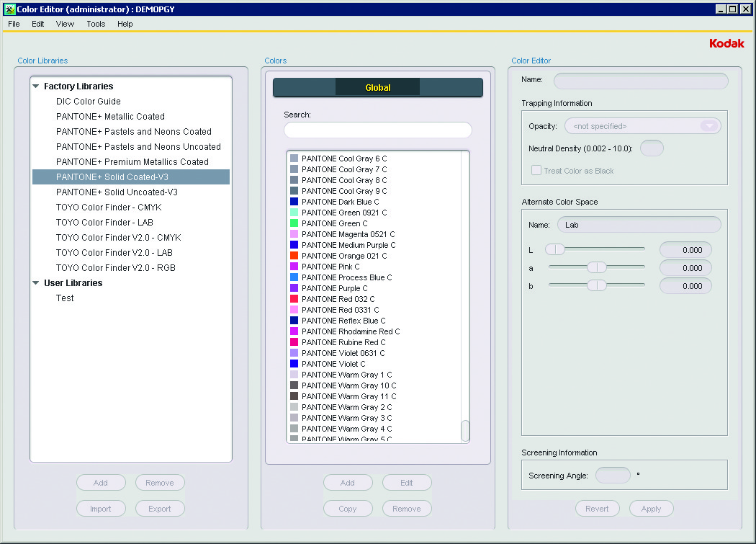Select TOYO Color Finder - CMYK library
The height and width of the screenshot is (544, 756).
point(109,207)
